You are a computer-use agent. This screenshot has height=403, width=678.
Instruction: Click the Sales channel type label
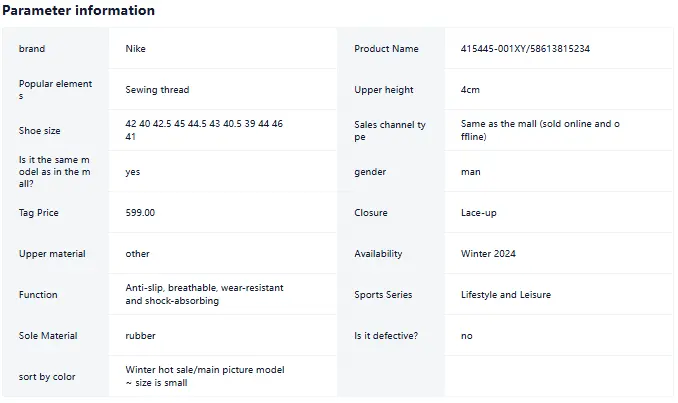pos(390,131)
